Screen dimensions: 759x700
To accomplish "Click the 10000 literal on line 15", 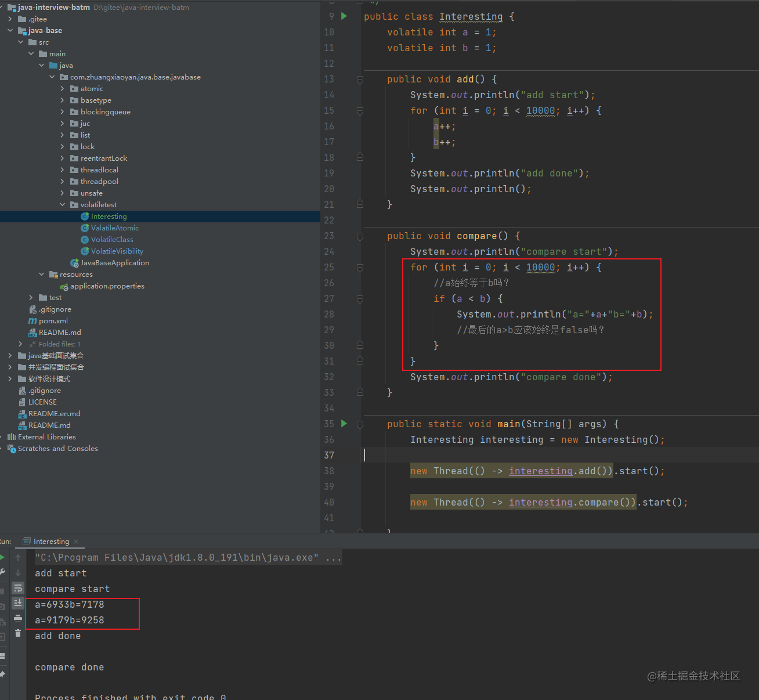I will (540, 110).
